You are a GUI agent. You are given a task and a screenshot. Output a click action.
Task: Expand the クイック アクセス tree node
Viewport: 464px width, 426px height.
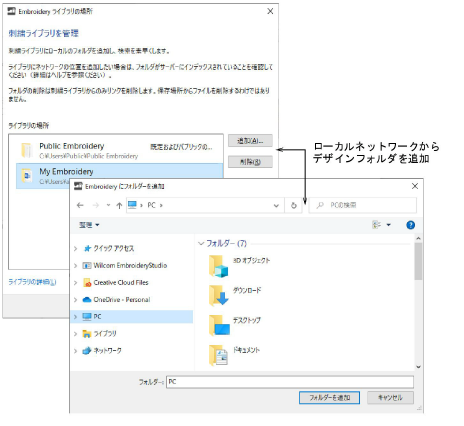[x=76, y=248]
